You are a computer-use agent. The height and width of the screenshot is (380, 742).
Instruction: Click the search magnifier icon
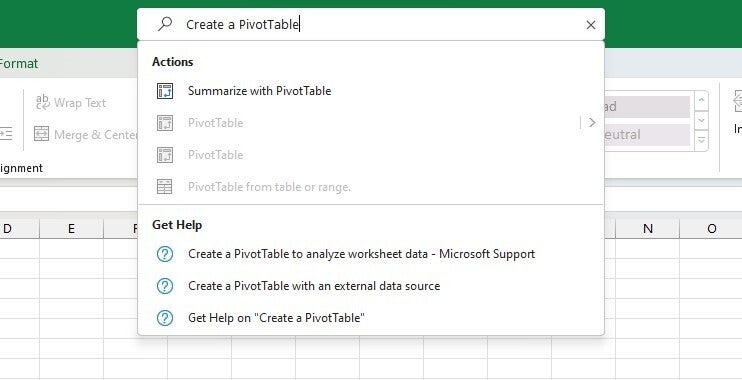165,24
